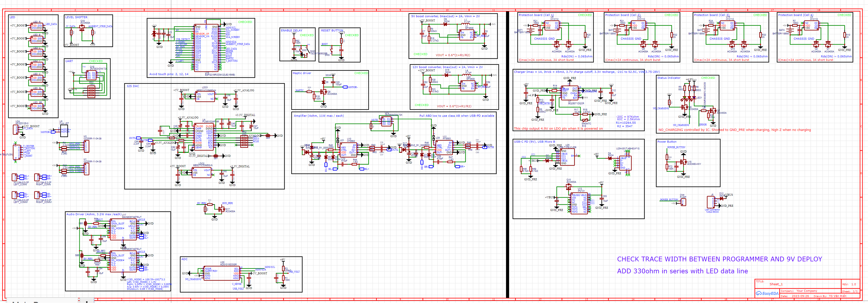The image size is (868, 303).
Task: Click the EasyEDA logo in title block
Action: pos(767,293)
